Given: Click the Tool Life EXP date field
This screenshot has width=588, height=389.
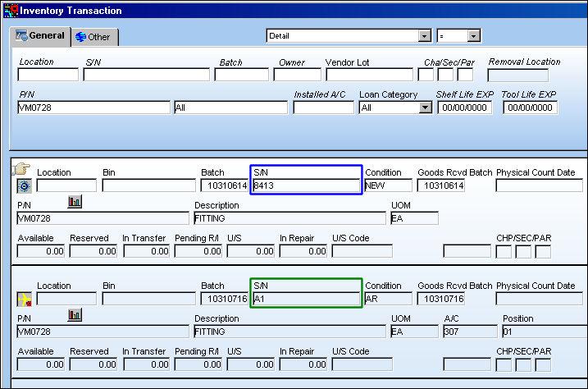Looking at the screenshot, I should (x=531, y=108).
